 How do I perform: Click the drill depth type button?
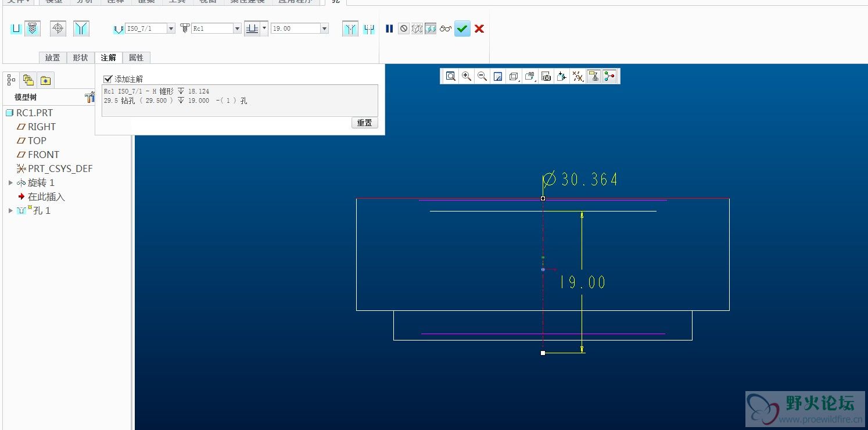(252, 28)
